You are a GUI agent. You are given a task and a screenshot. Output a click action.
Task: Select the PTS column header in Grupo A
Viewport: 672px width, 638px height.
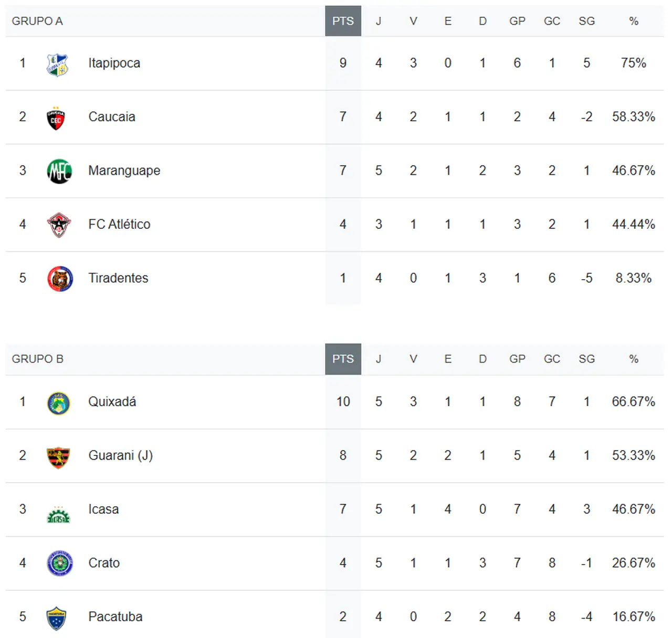(343, 21)
